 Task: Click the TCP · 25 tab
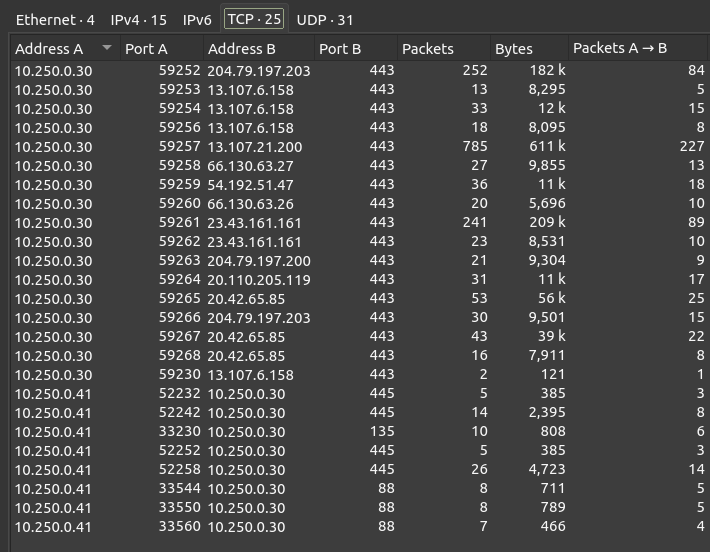254,19
